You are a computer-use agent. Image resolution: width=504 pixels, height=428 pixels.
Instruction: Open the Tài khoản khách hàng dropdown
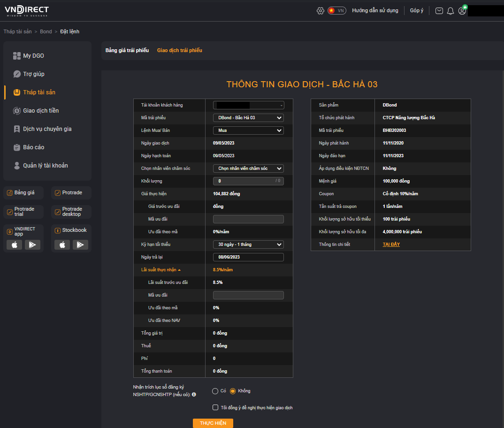248,105
